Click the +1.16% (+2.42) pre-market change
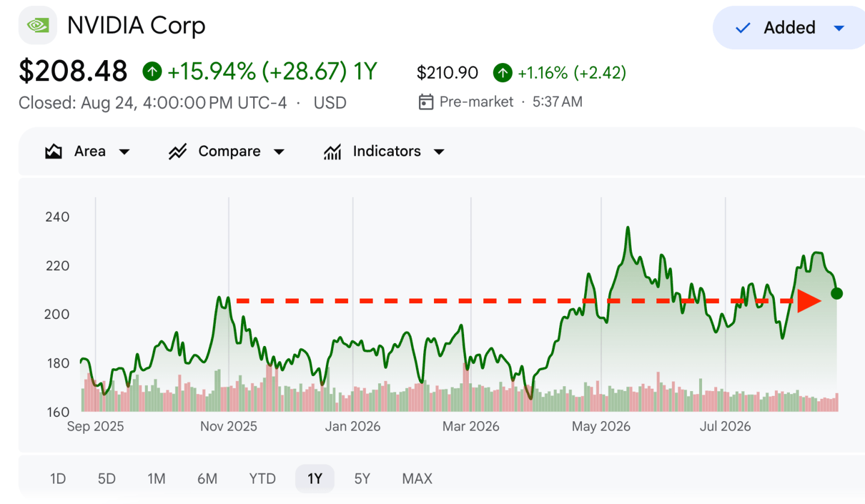This screenshot has width=865, height=504. 572,73
